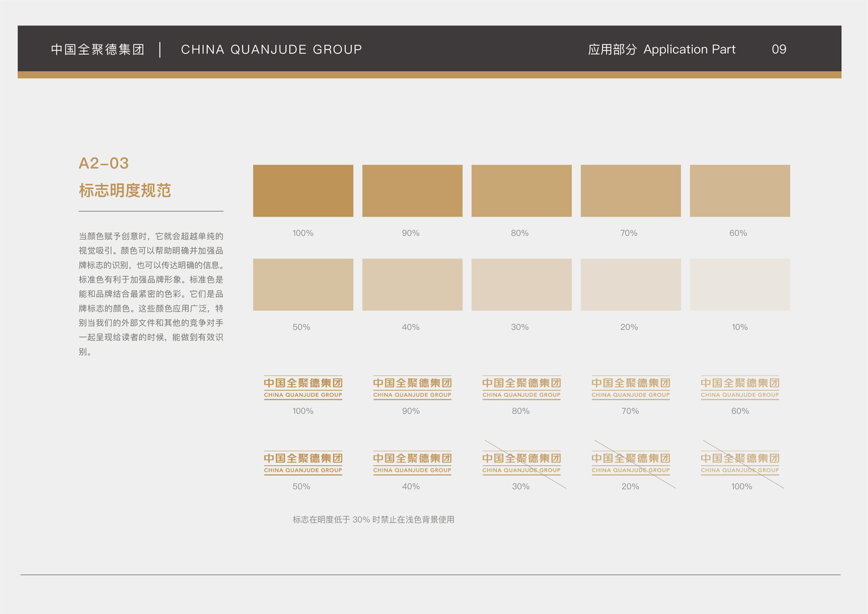Click the heading 标志明度规范
Image resolution: width=868 pixels, height=614 pixels.
[x=125, y=191]
